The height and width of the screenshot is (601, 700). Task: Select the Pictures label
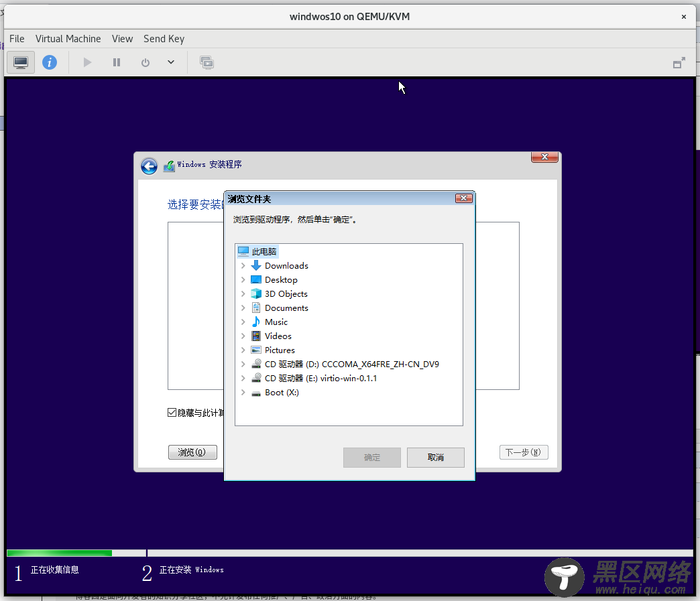[280, 350]
